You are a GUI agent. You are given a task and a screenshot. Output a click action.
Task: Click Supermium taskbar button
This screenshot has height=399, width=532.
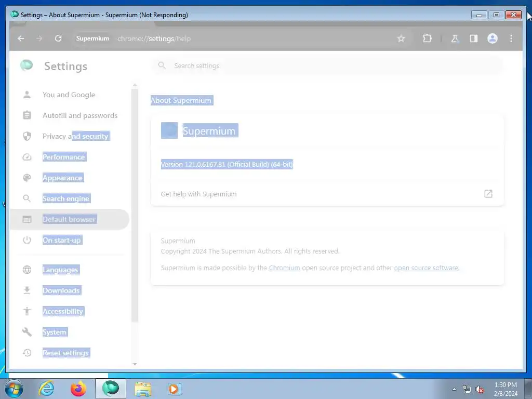point(110,389)
